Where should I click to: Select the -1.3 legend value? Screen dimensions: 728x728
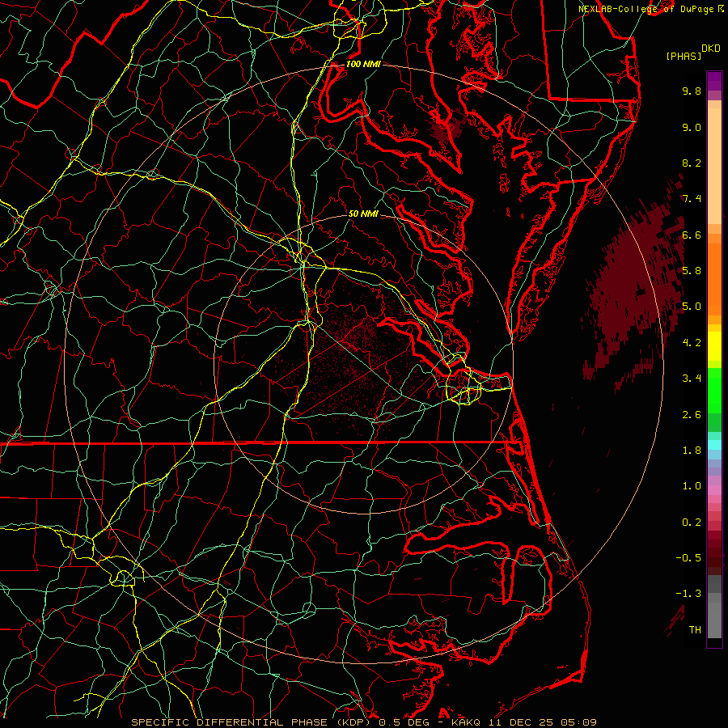click(688, 594)
